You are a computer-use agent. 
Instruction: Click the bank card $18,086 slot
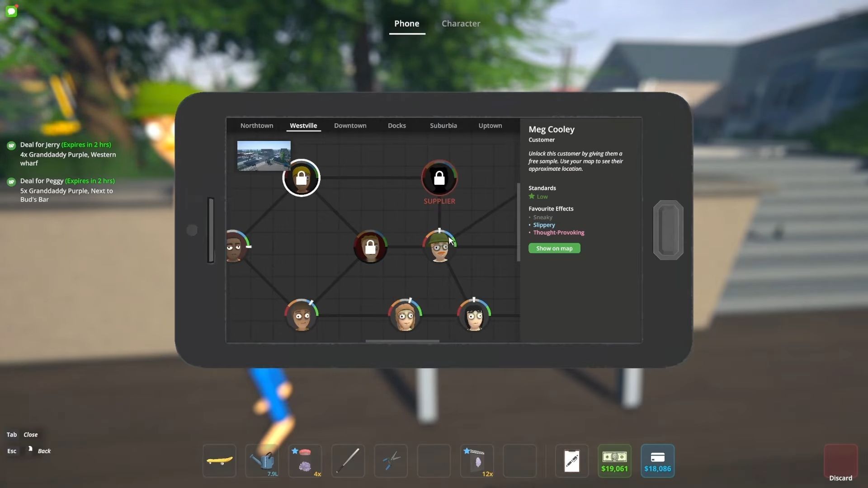657,460
